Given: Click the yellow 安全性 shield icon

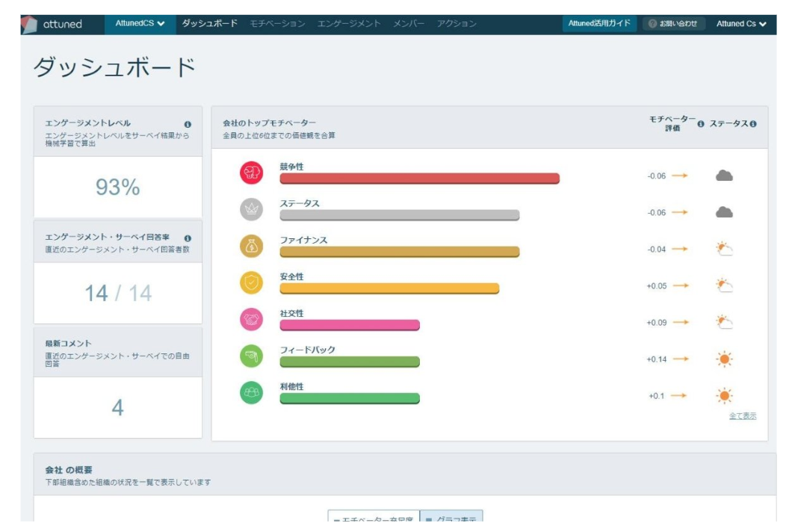Looking at the screenshot, I should coord(251,283).
